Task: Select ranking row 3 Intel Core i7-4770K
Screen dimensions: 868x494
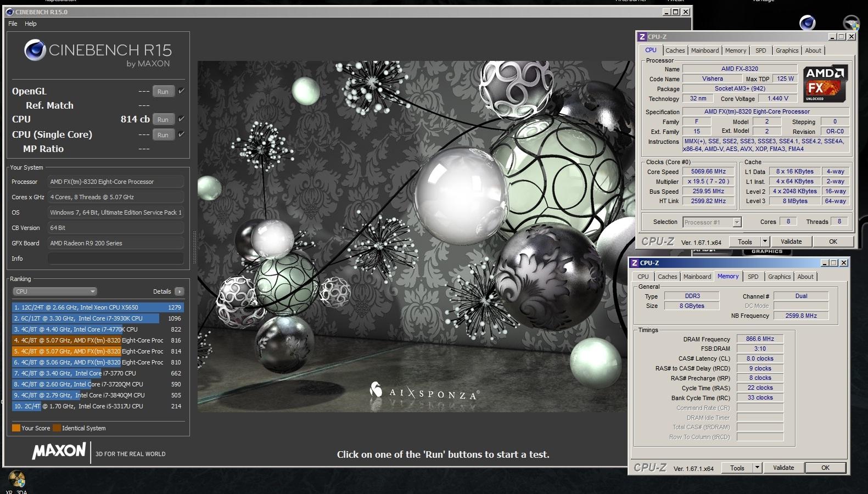Action: [x=98, y=329]
